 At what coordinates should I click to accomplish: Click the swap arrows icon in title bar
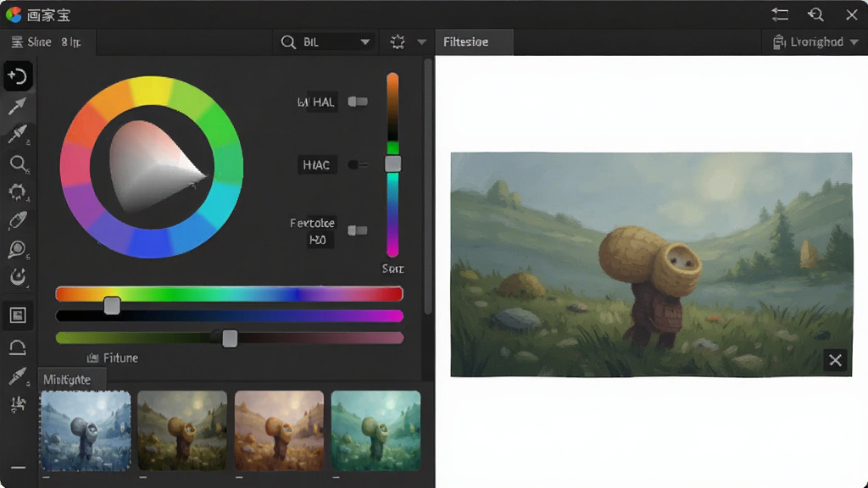(780, 14)
